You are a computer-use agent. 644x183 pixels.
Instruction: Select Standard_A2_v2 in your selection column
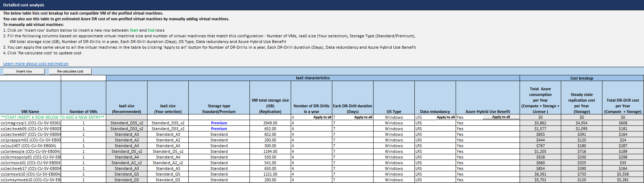pyautogui.click(x=168, y=163)
